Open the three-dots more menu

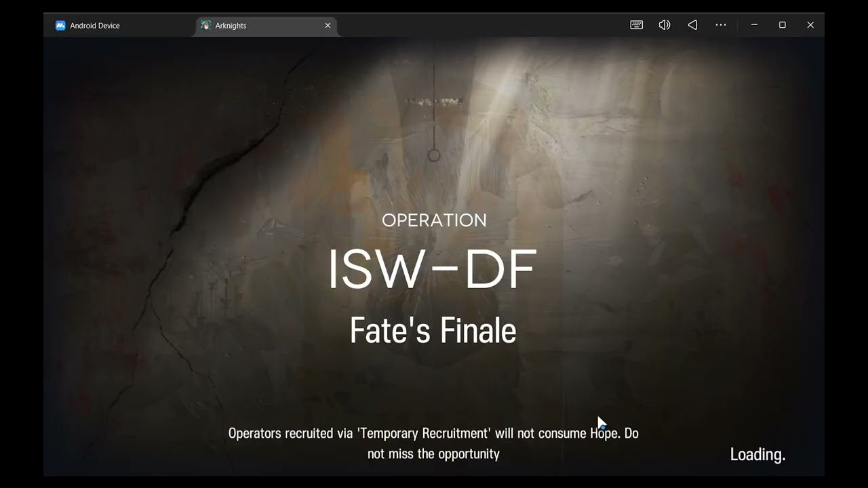coord(721,25)
